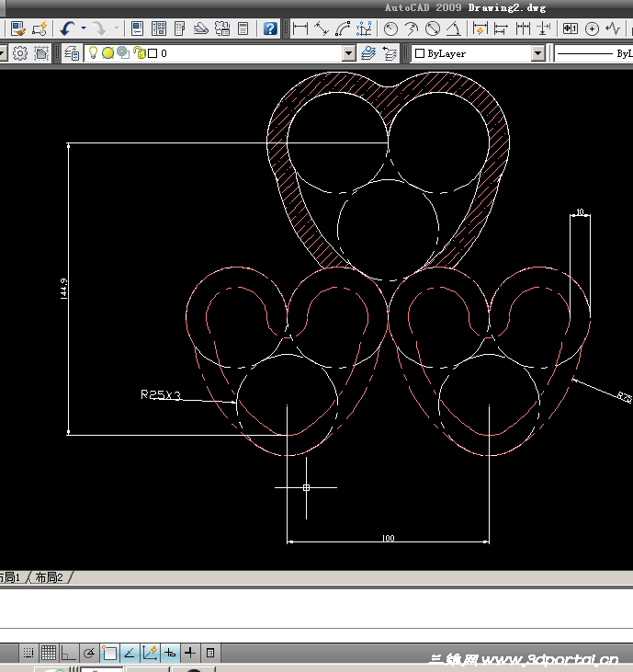Toggle Lineweight display in status bar
The image size is (633, 672).
190,653
